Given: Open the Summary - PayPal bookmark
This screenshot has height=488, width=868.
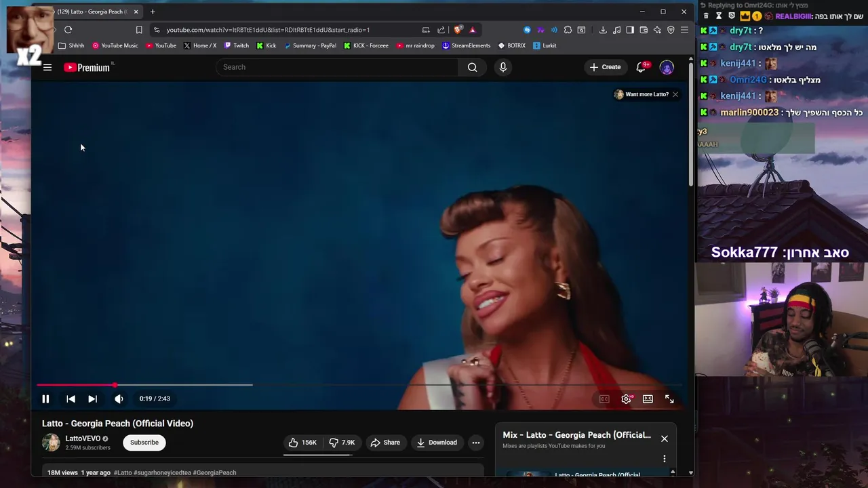Looking at the screenshot, I should [x=310, y=45].
